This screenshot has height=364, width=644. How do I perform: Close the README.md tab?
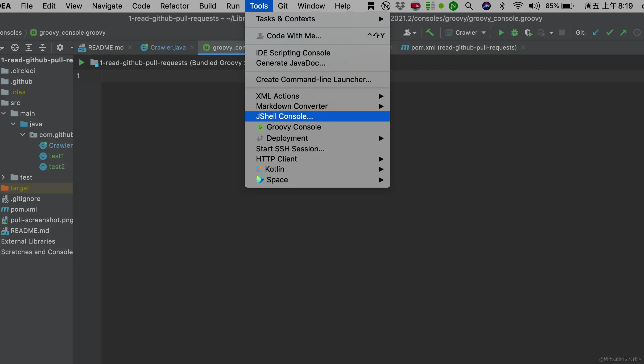130,47
